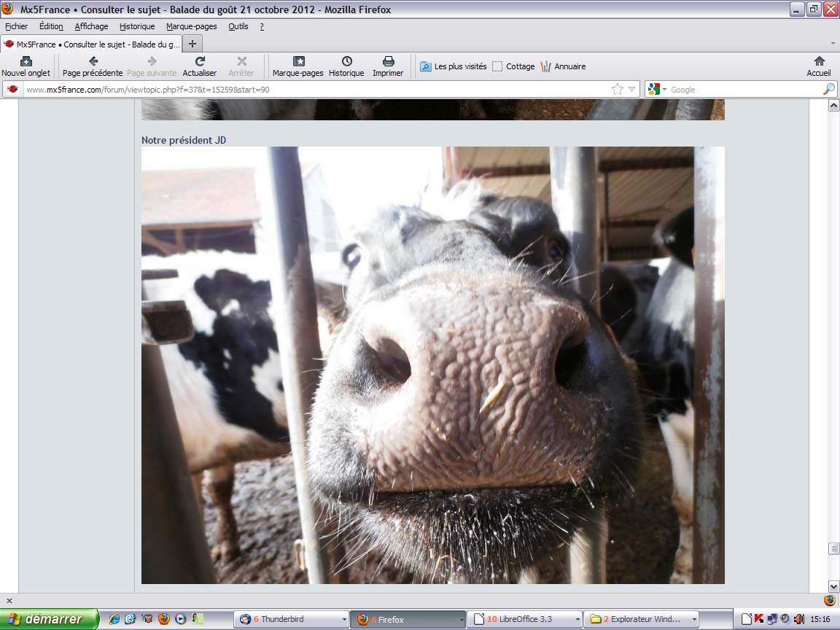Print the page with Imprimer

388,66
